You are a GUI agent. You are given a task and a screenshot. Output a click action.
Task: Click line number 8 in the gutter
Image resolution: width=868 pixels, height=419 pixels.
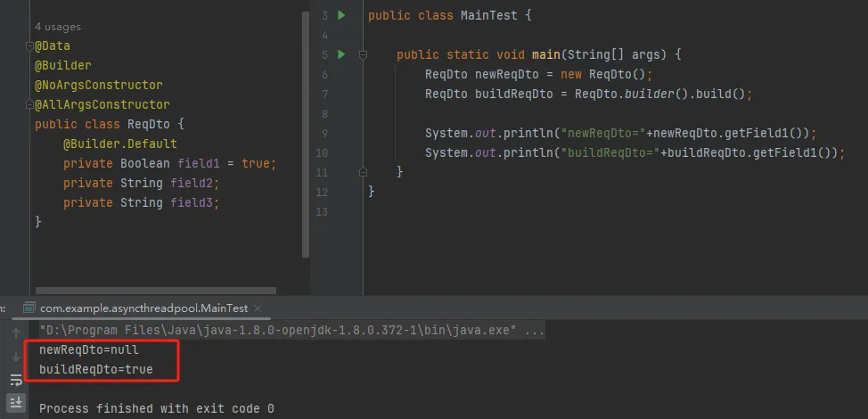pos(323,114)
